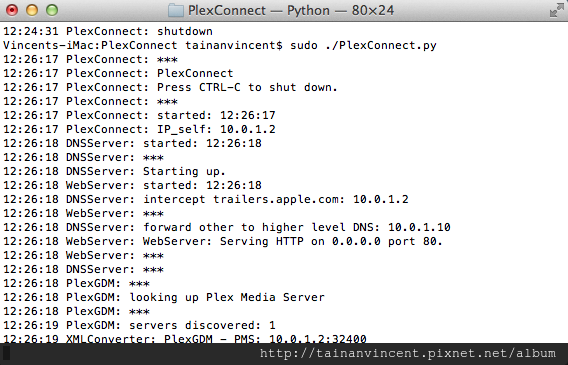
Task: Click the tainanvincent.pixnet.net/album URL
Action: pyautogui.click(x=408, y=353)
